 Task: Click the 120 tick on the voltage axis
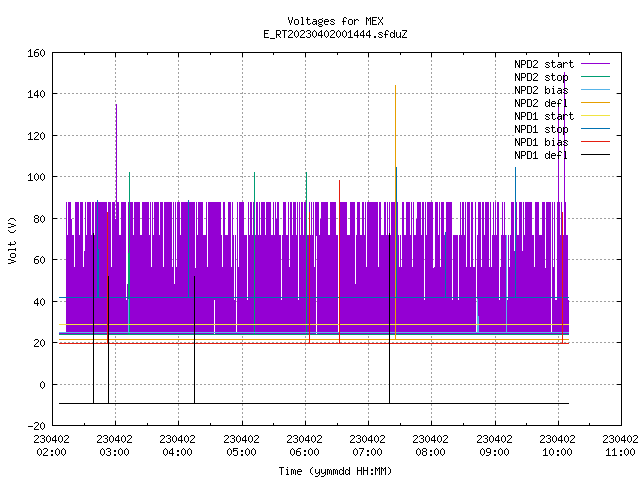36,136
